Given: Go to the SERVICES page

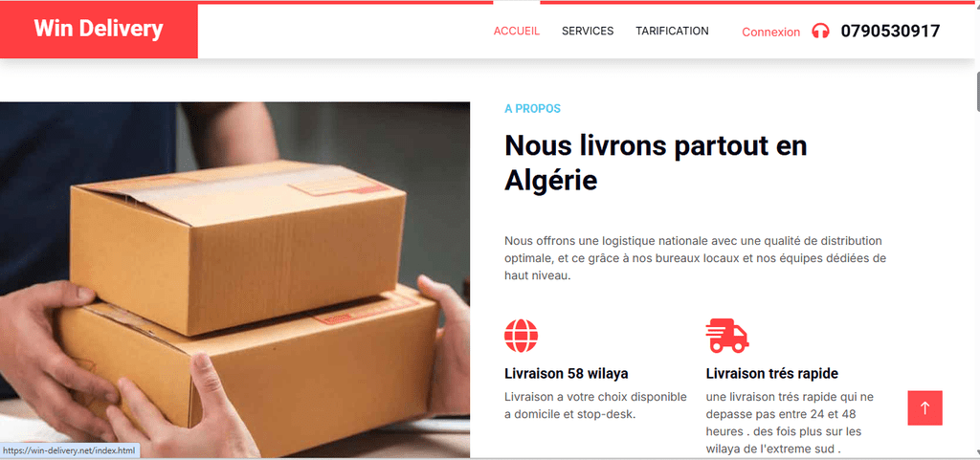Looking at the screenshot, I should pyautogui.click(x=588, y=31).
